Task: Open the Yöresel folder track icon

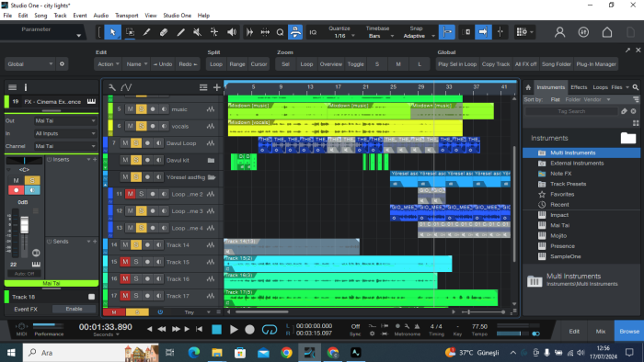Action: (x=212, y=177)
